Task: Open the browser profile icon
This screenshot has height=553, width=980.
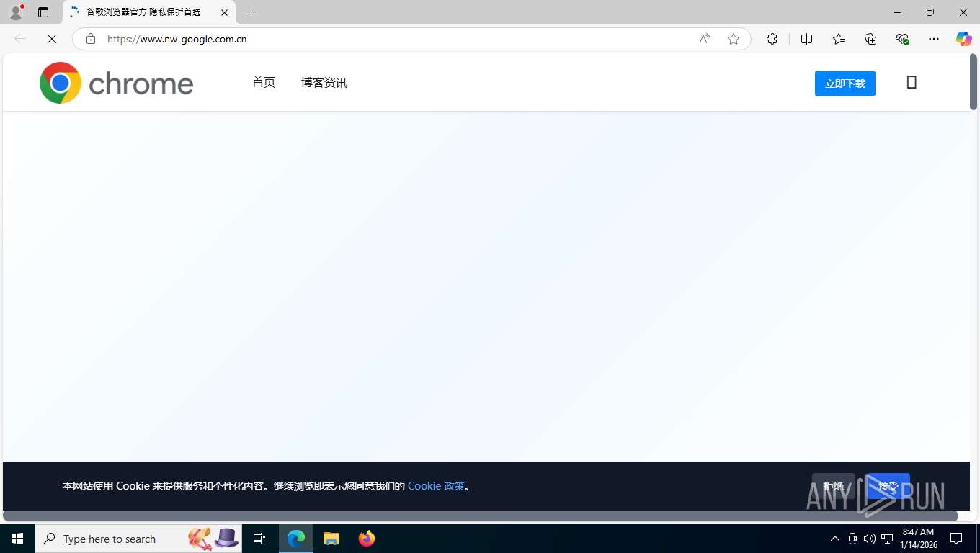Action: (x=16, y=12)
